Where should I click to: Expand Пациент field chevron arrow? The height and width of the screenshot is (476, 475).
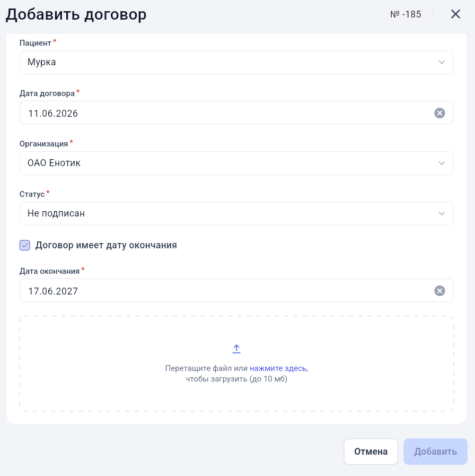442,62
